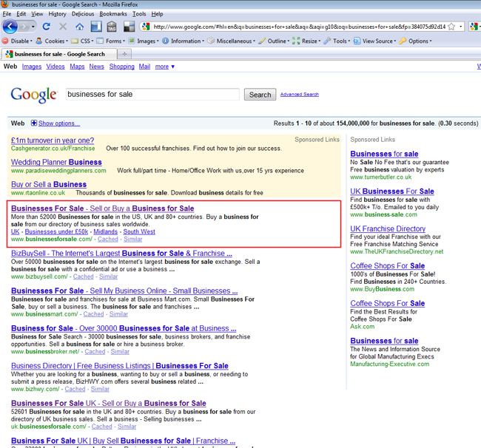Select the businesses for sale tab
Viewport: 481px width, 448px height.
(59, 54)
